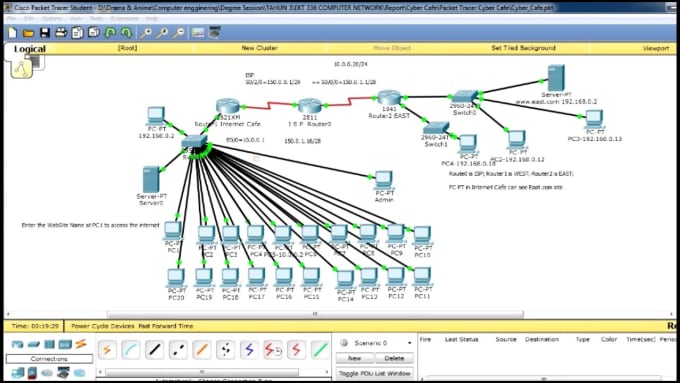680x383 pixels.
Task: Pick the blue coaxial cable
Action: pos(249,350)
